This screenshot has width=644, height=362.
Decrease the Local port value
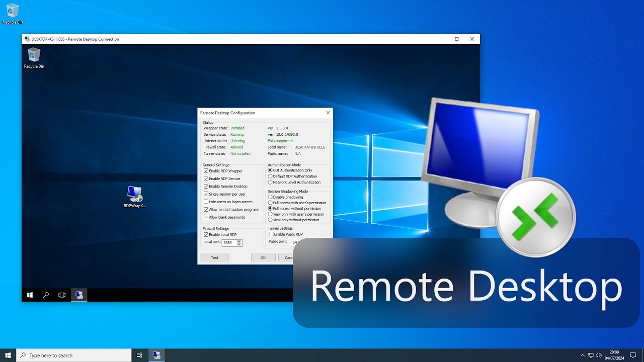239,244
